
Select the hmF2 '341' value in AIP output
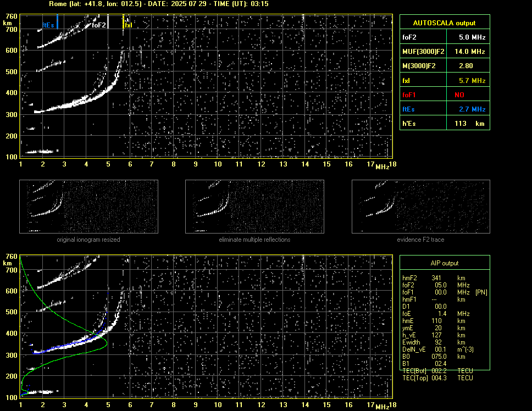click(x=436, y=278)
